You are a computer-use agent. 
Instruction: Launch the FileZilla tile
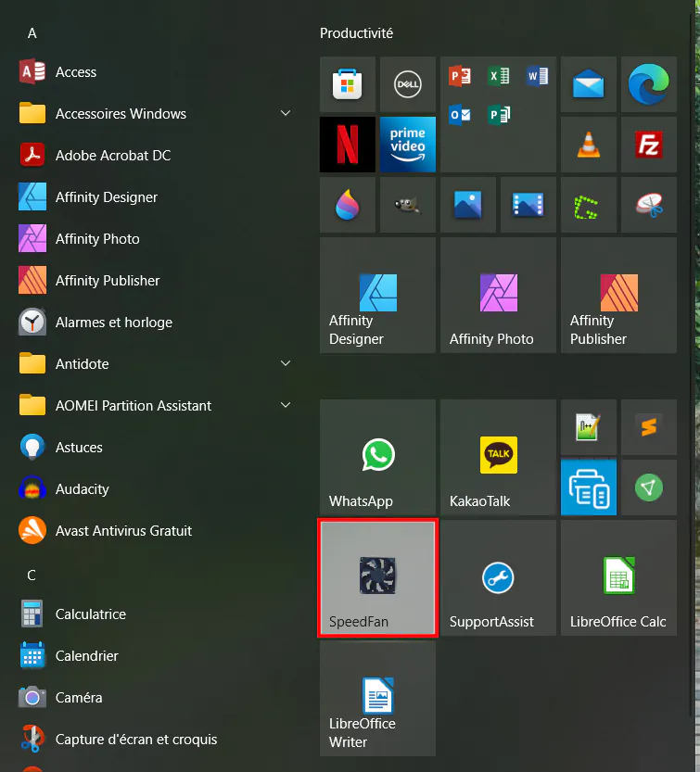pos(649,145)
